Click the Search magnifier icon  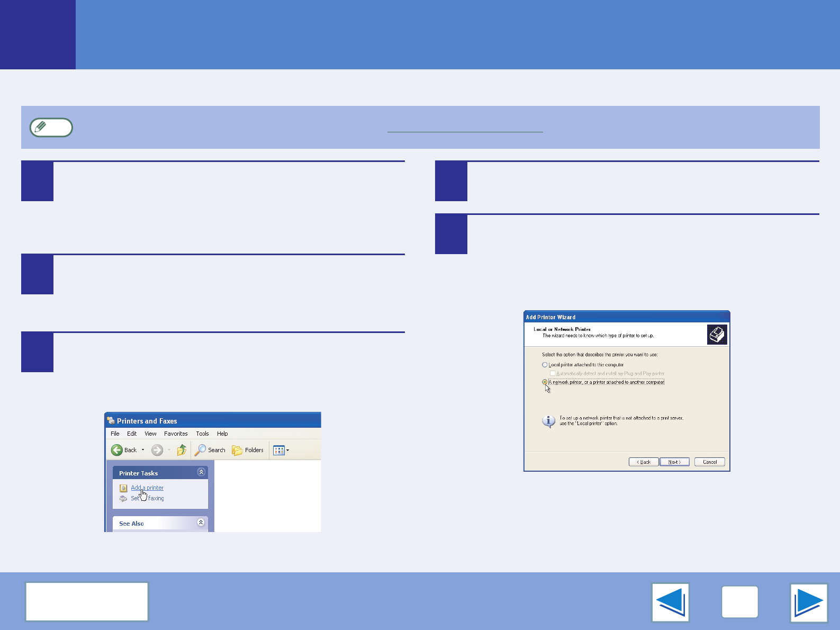pyautogui.click(x=200, y=450)
